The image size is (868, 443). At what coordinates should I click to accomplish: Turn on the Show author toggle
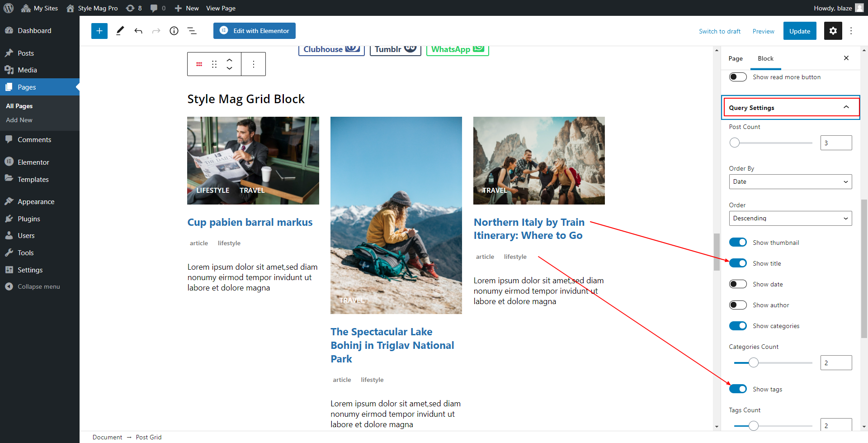738,305
